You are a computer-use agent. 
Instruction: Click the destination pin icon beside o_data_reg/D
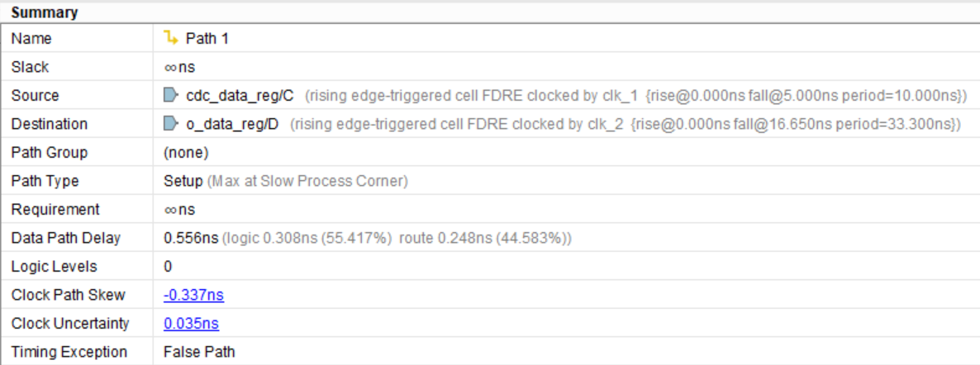tap(171, 124)
